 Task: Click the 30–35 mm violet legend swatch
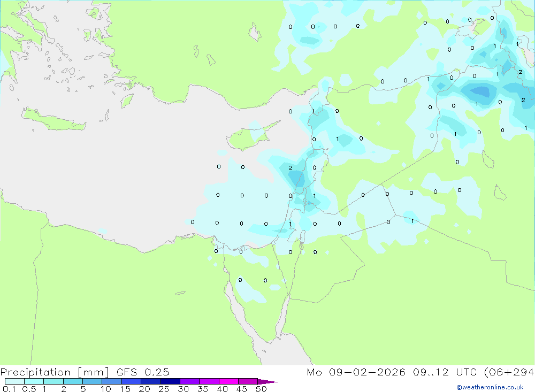point(190,381)
